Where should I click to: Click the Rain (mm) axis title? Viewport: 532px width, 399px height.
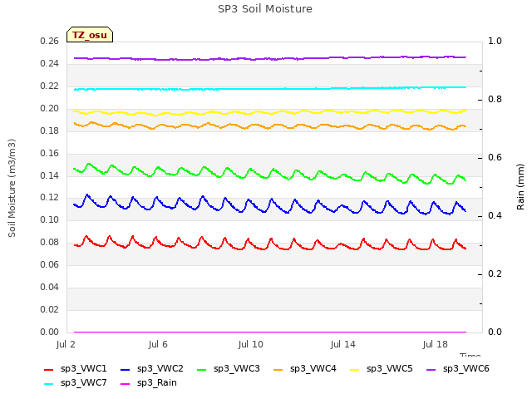[x=520, y=187]
